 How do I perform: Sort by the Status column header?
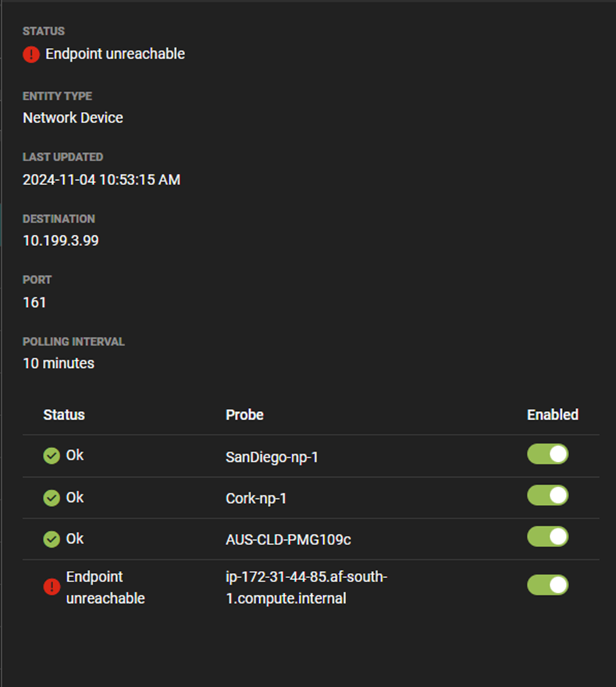pyautogui.click(x=64, y=415)
